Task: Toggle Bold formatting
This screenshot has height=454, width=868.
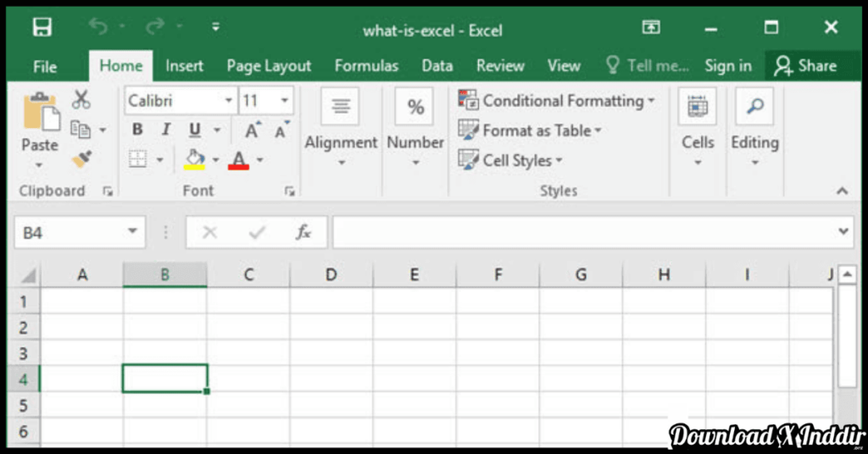Action: click(137, 130)
